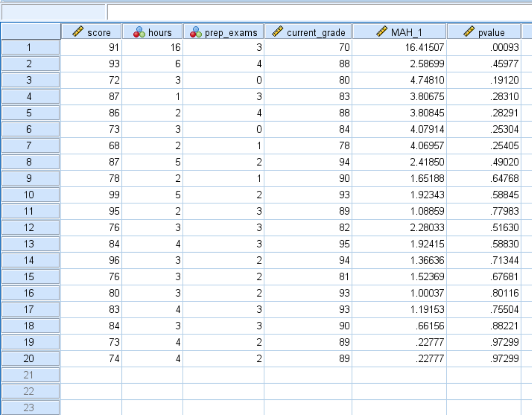
Task: Select empty row header 22
Action: coord(30,391)
